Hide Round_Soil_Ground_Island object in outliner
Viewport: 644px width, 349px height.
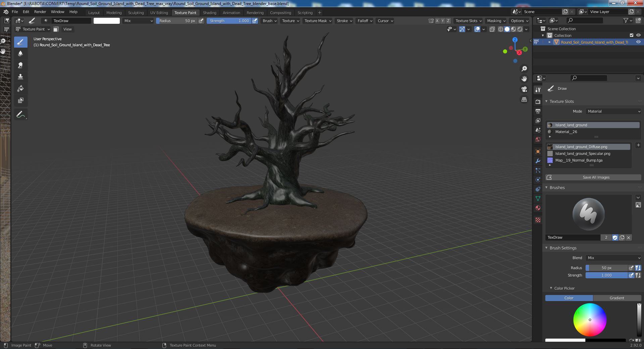638,42
